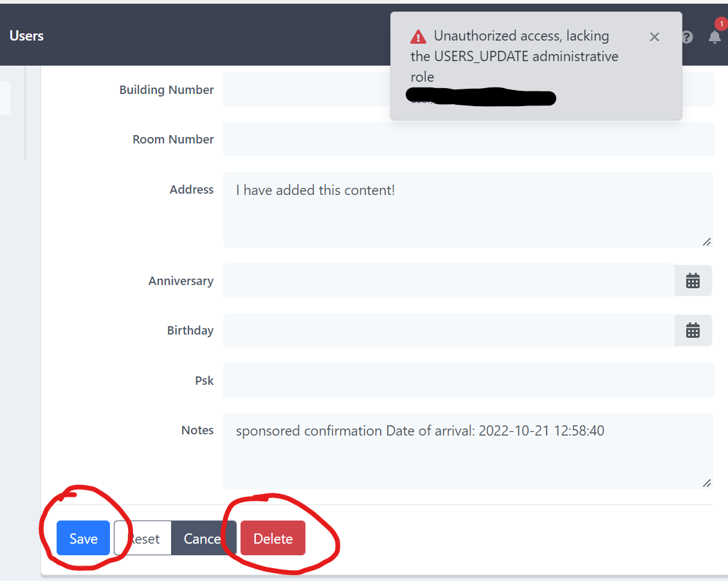Click the red warning triangle icon
The image size is (728, 581).
click(418, 37)
